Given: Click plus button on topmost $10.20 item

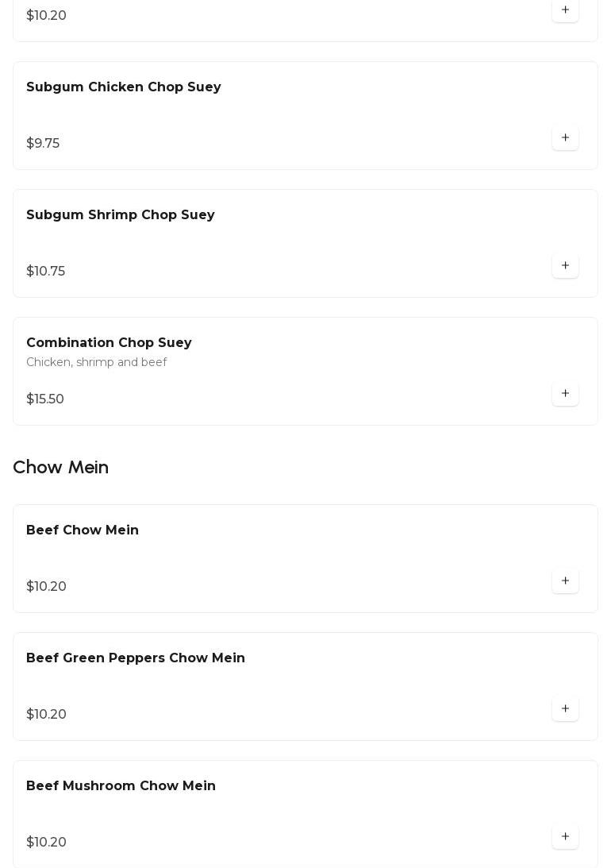Looking at the screenshot, I should coord(565,10).
